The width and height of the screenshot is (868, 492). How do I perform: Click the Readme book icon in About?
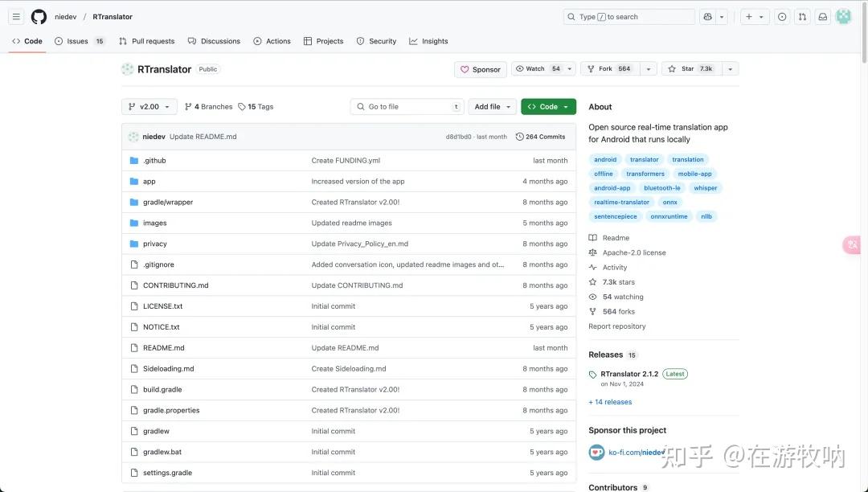[593, 238]
